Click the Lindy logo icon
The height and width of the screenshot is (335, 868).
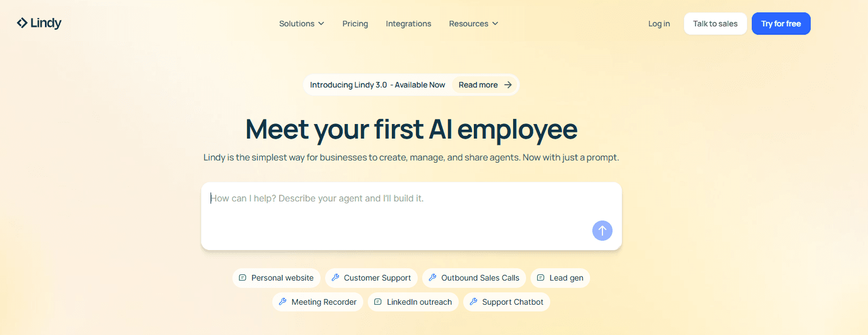pyautogui.click(x=22, y=23)
